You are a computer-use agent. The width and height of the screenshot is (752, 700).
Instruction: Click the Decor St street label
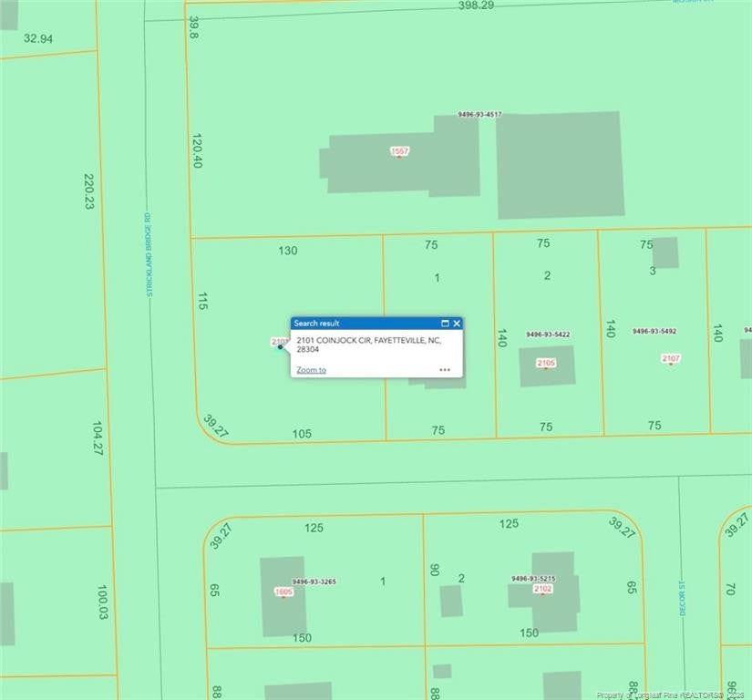(x=682, y=598)
